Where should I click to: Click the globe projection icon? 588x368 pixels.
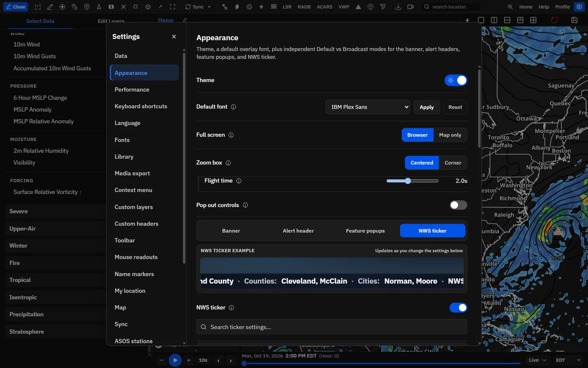(370, 7)
